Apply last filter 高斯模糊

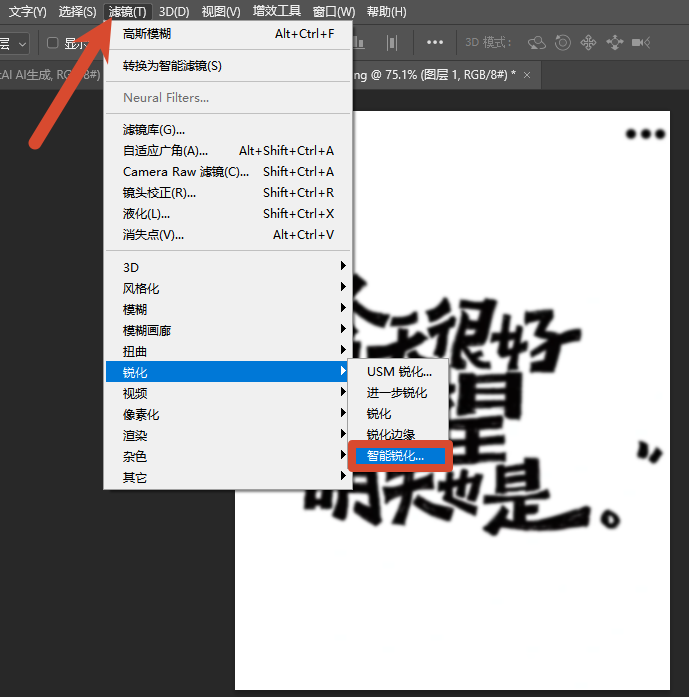pos(228,34)
